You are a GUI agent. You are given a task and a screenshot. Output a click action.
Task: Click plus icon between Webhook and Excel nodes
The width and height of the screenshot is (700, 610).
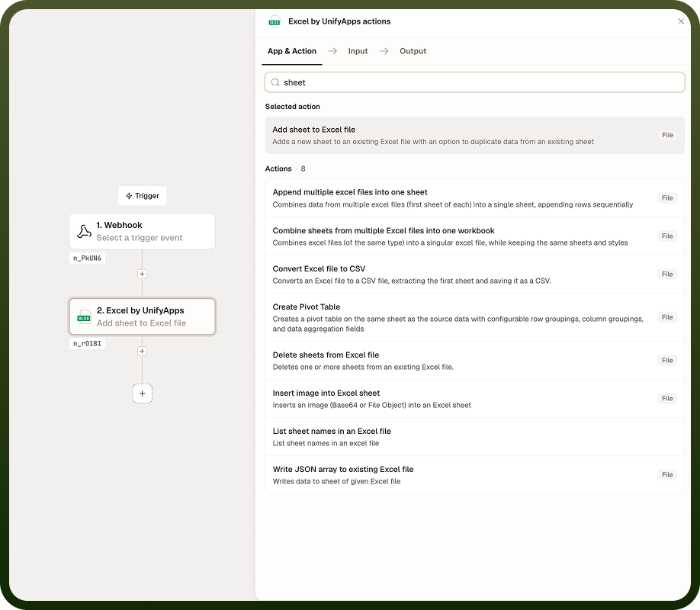click(x=142, y=274)
